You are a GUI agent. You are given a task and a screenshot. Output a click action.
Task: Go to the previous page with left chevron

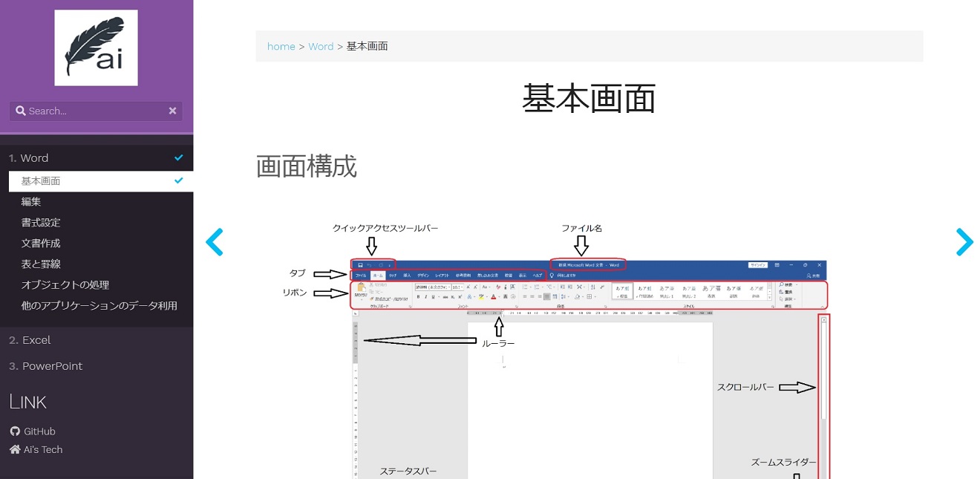click(214, 242)
